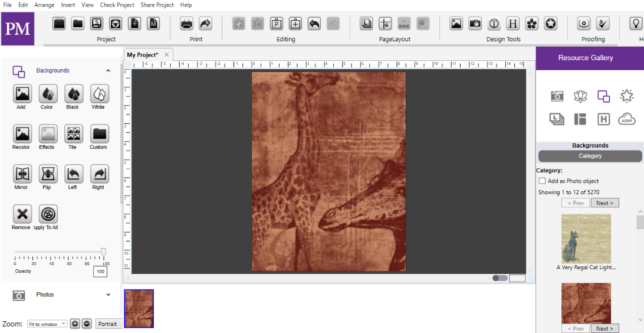Click the Add background button
The width and height of the screenshot is (644, 333).
point(21,94)
